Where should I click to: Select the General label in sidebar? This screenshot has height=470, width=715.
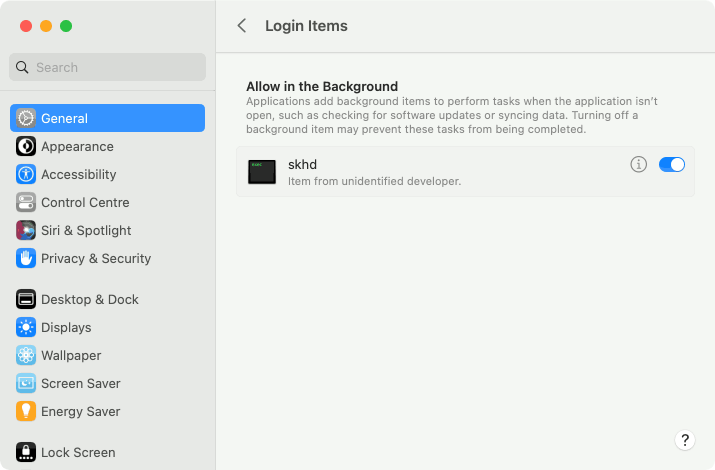pyautogui.click(x=64, y=119)
